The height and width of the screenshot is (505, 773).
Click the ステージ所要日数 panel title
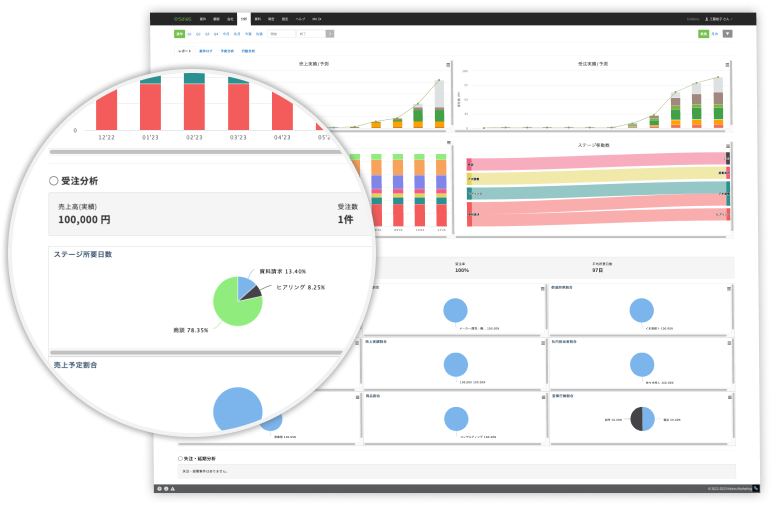(83, 254)
